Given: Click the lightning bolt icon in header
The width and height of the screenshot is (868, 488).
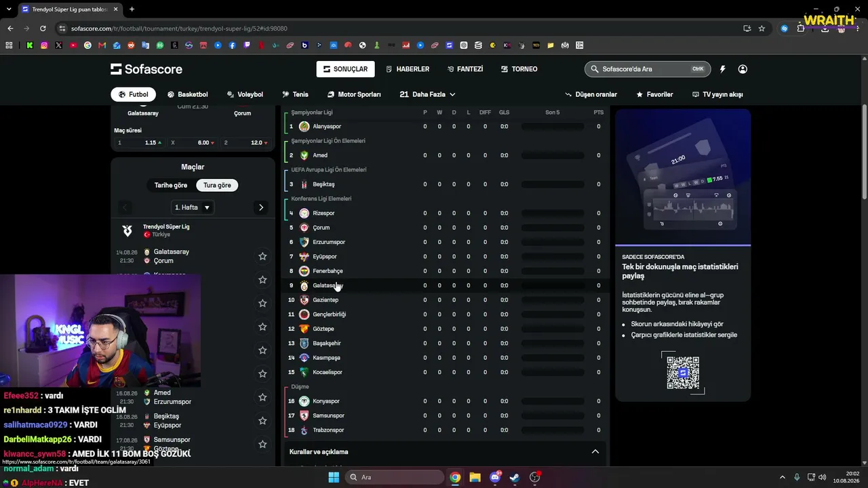Looking at the screenshot, I should (723, 69).
